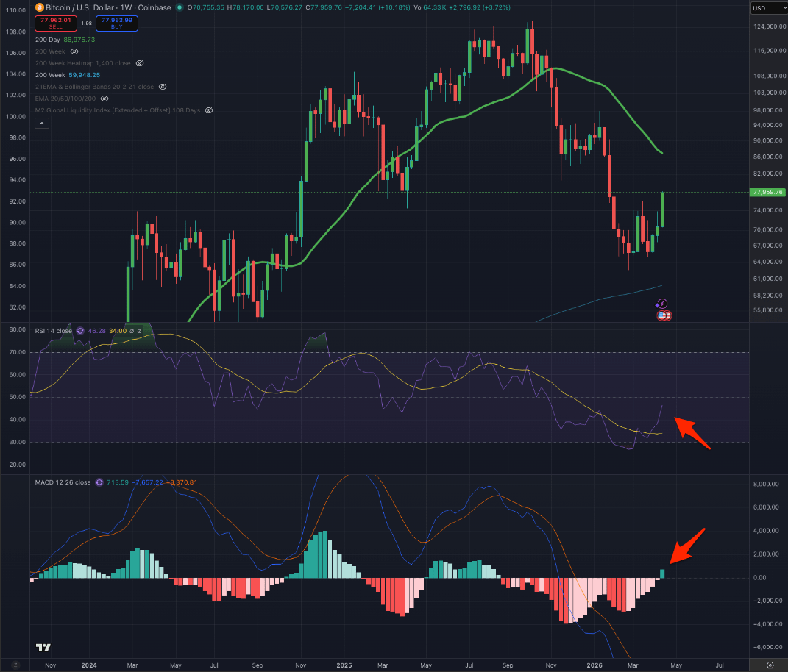Click the MACD line value −7,657.22

(x=147, y=482)
